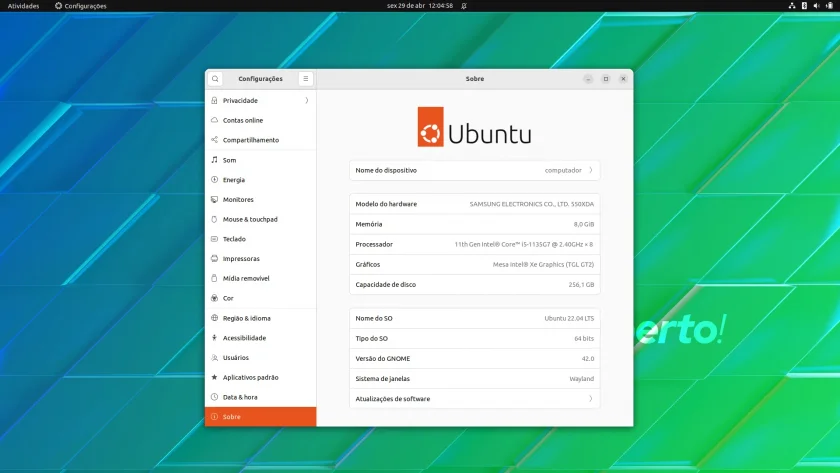Open the Privacidade settings panel
Image resolution: width=840 pixels, height=473 pixels.
point(260,100)
